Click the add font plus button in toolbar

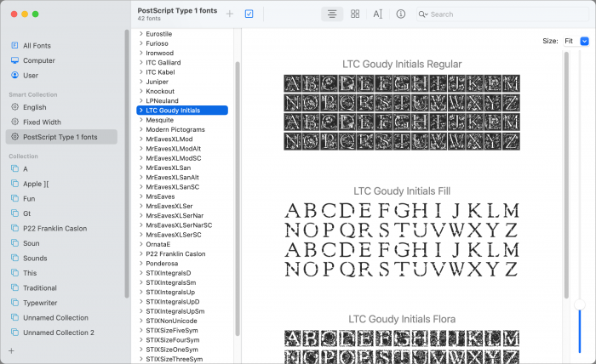[230, 14]
